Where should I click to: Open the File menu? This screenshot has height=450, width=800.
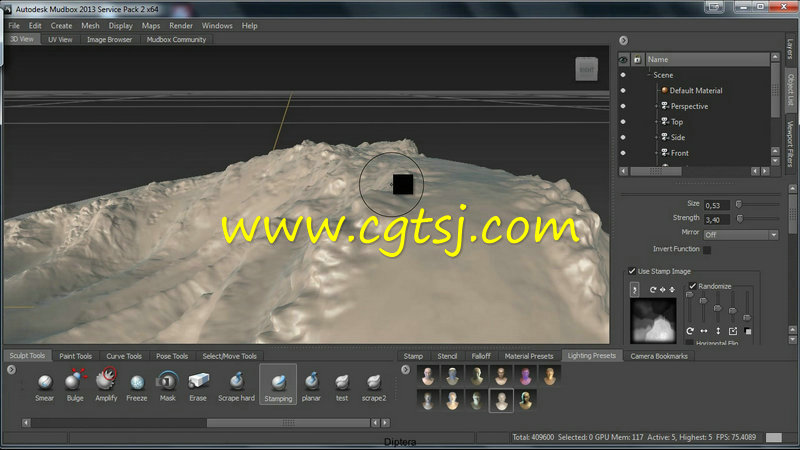14,26
